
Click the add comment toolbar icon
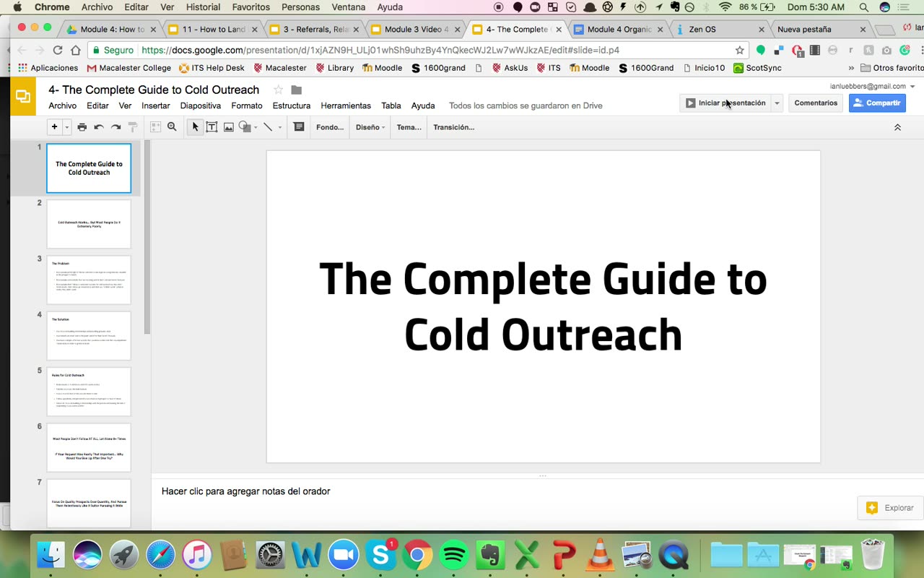pos(299,127)
